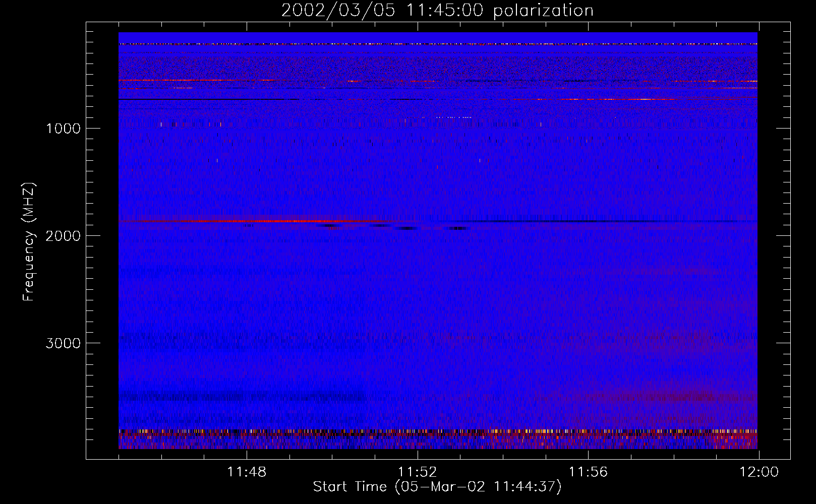Click the 1000 frequency tick label
This screenshot has width=816, height=504.
pos(64,129)
